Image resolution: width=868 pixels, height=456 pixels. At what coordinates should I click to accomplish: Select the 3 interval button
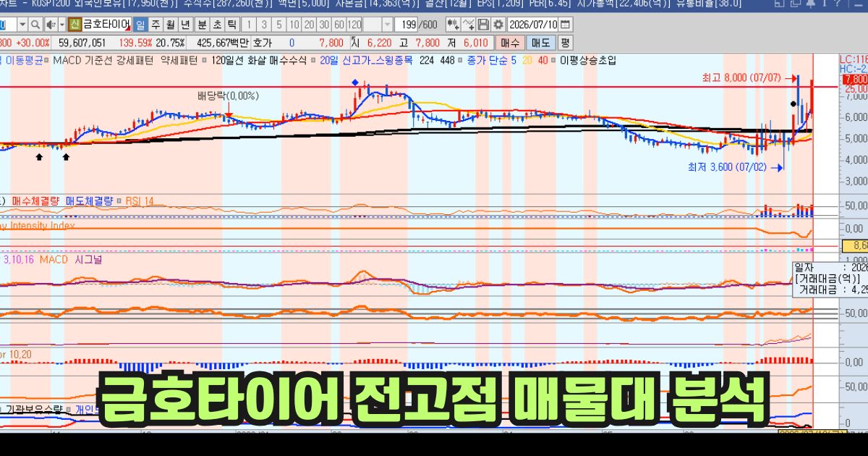coord(264,25)
